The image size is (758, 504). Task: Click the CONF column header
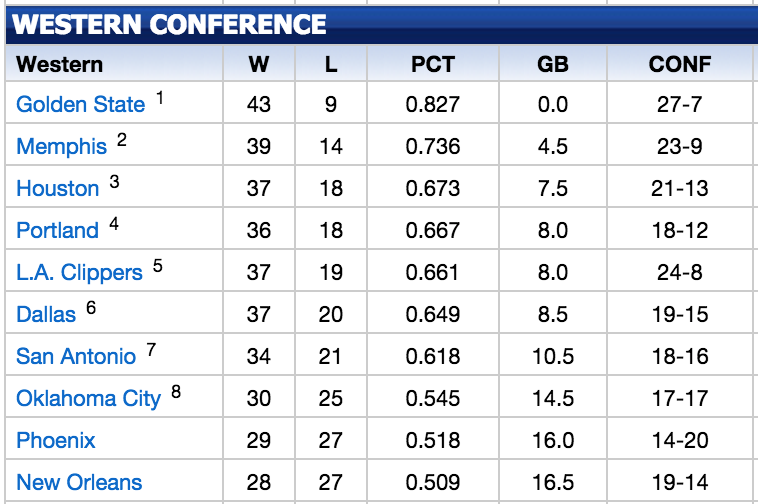680,65
